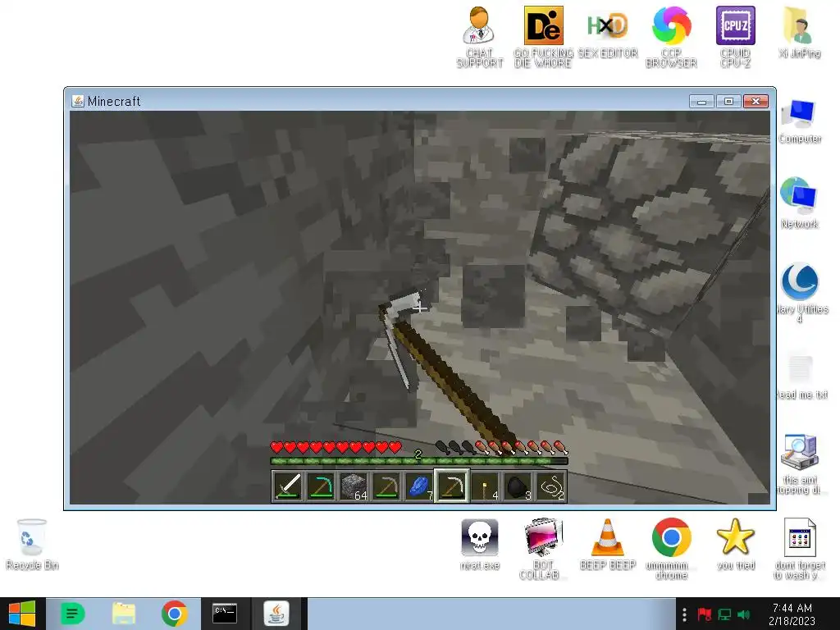Select the cobblestone stack of 64
This screenshot has width=840, height=630.
pos(354,486)
